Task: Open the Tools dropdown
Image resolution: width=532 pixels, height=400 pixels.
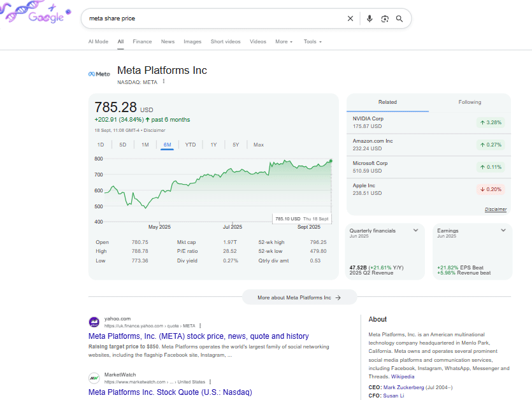Action: (x=312, y=41)
